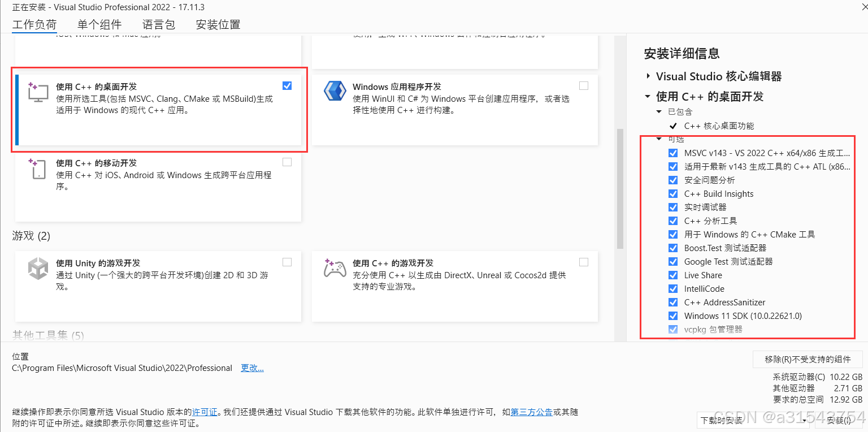The image size is (868, 432).
Task: Check the 使用 Unity 的游戏开发 checkbox
Action: pyautogui.click(x=287, y=262)
